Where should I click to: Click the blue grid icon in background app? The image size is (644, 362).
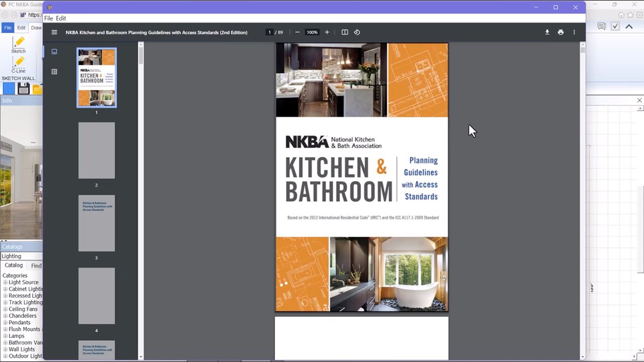click(x=9, y=89)
